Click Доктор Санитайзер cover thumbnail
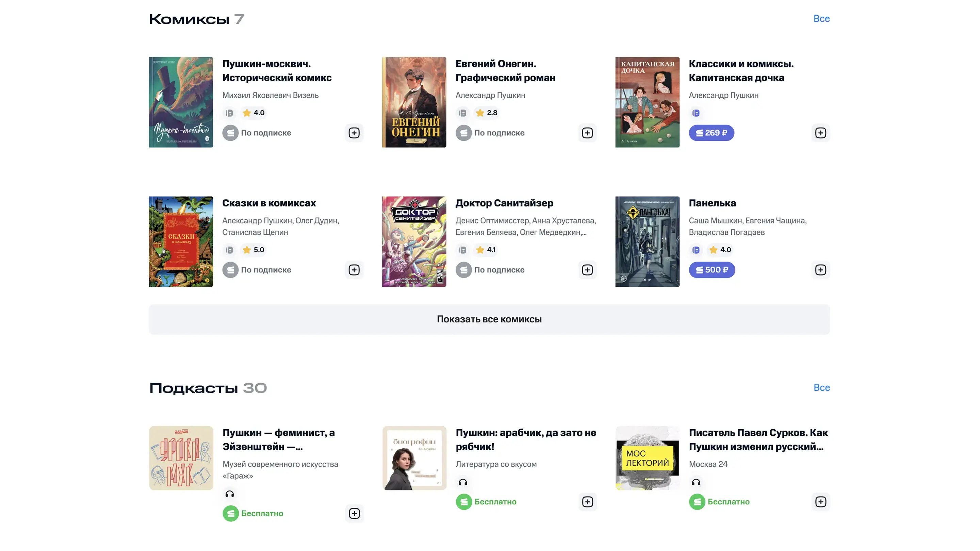 (x=414, y=241)
